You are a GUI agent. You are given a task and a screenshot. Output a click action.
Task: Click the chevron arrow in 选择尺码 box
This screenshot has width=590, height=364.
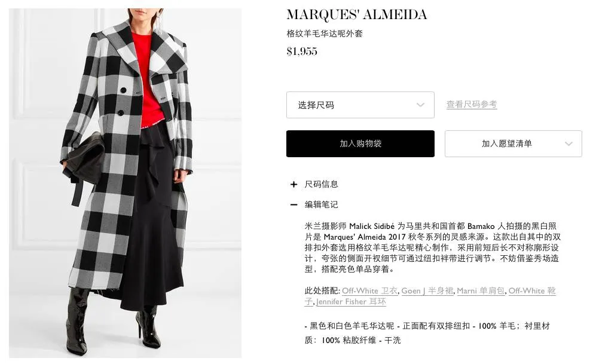coord(420,105)
